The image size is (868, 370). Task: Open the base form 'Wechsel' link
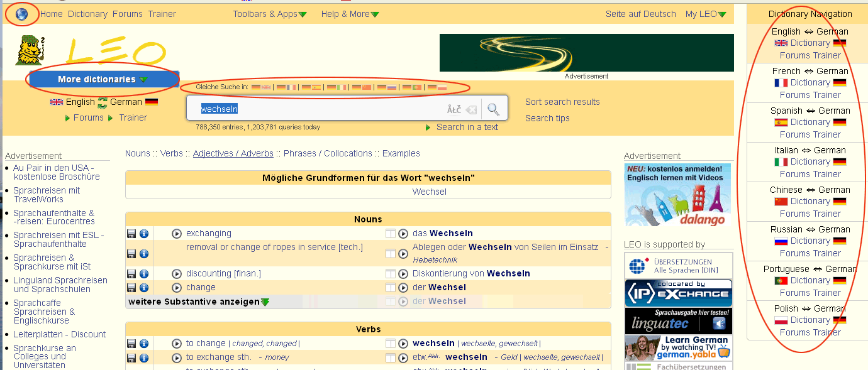(x=430, y=192)
